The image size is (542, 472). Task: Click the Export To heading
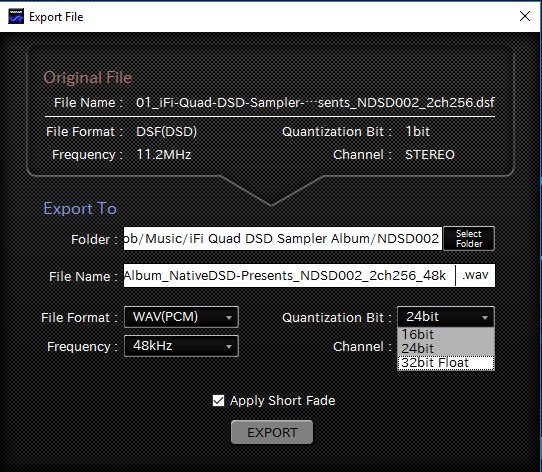click(x=80, y=209)
